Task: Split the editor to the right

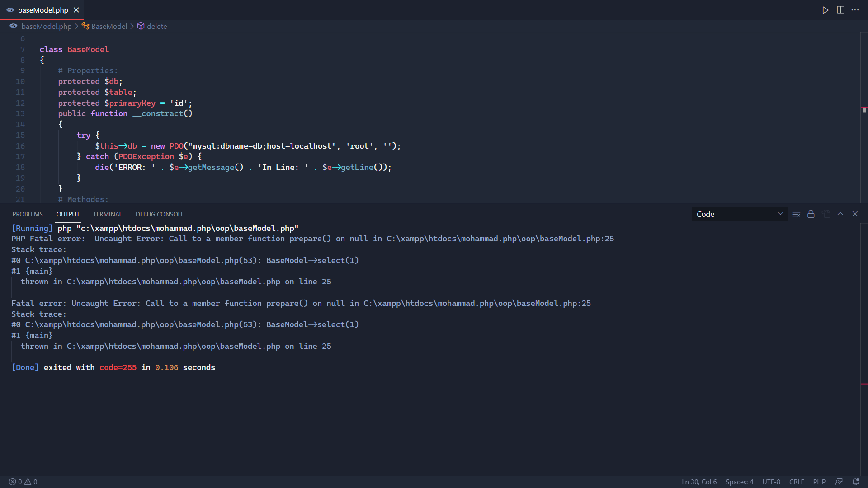Action: (840, 10)
